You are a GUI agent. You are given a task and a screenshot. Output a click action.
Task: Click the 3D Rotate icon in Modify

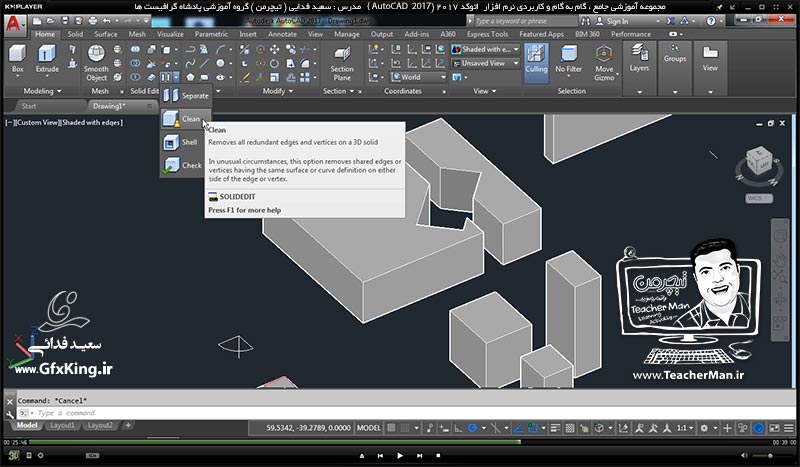260,64
